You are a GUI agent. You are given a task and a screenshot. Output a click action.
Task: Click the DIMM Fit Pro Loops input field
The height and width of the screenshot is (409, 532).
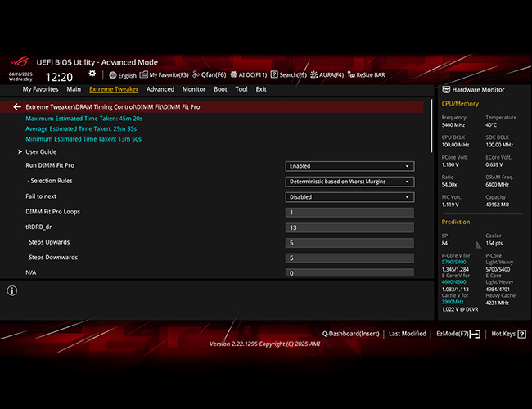point(349,213)
